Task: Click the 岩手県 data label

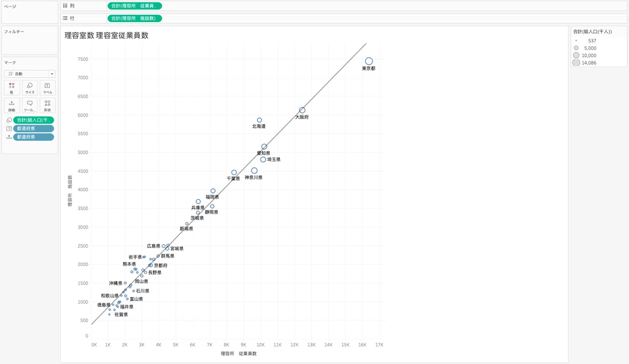Action: 135,257
